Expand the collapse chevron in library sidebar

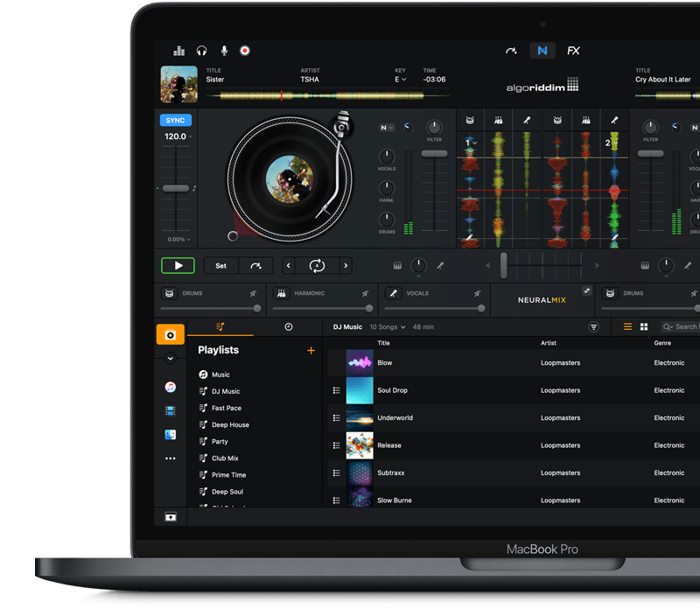tap(170, 359)
